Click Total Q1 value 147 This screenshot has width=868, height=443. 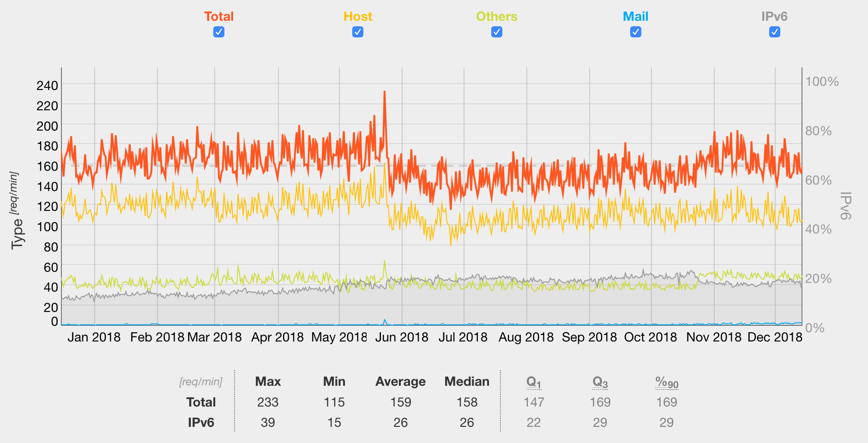(534, 402)
